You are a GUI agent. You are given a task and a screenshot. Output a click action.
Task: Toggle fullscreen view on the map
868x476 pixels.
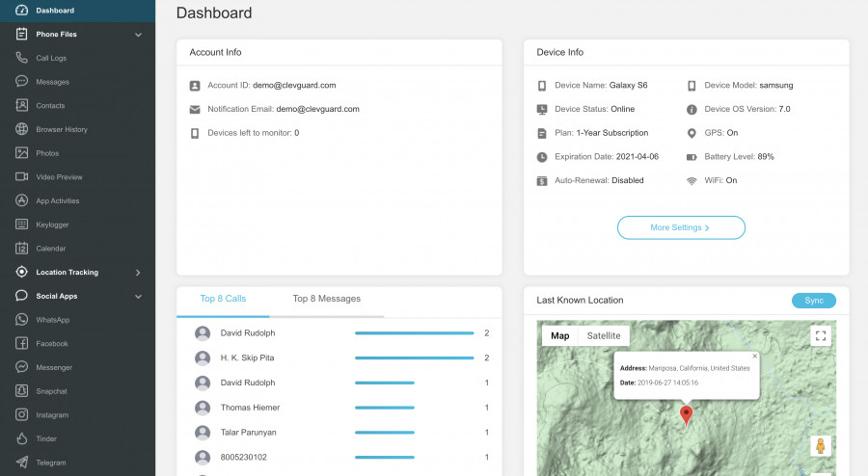820,336
